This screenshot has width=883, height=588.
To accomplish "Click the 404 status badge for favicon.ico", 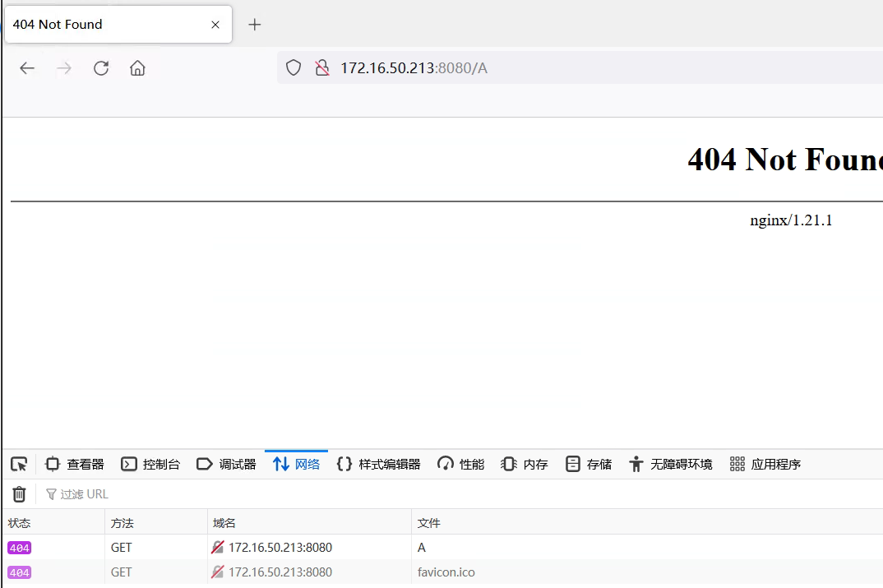I will pos(20,572).
